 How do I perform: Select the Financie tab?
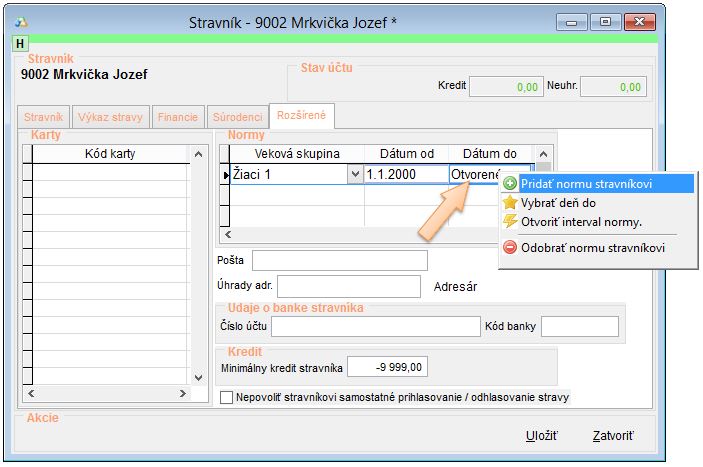tap(178, 117)
